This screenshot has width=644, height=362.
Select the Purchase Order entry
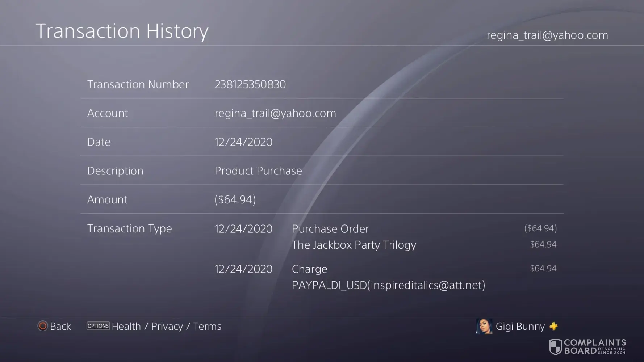coord(330,229)
